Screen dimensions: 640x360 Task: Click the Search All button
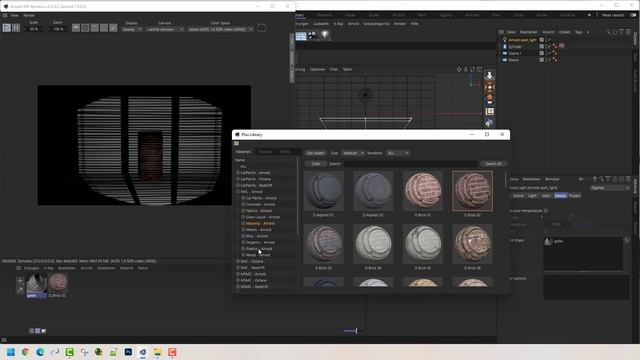click(493, 164)
